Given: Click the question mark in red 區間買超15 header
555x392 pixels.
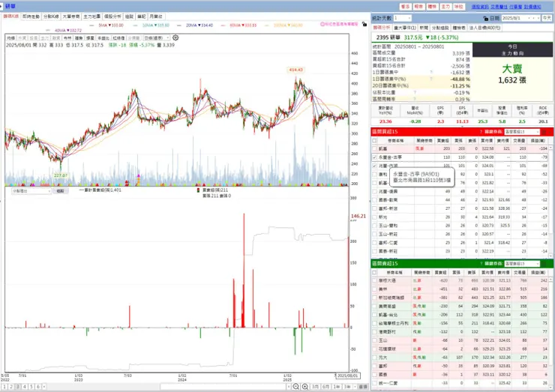Looking at the screenshot, I should click(481, 132).
